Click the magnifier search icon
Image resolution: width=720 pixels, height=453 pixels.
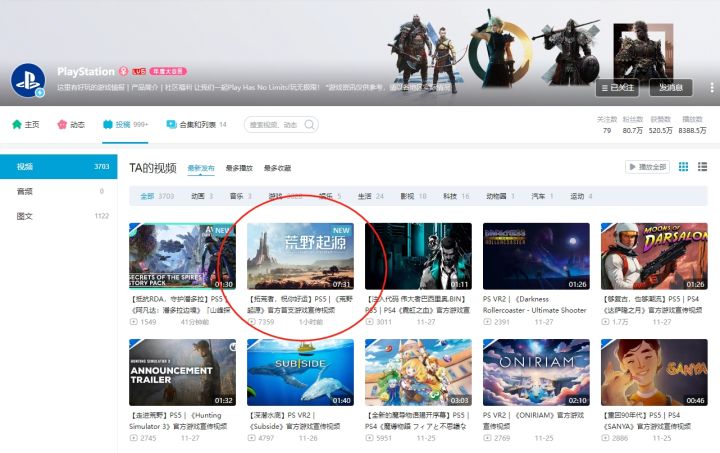pyautogui.click(x=309, y=124)
